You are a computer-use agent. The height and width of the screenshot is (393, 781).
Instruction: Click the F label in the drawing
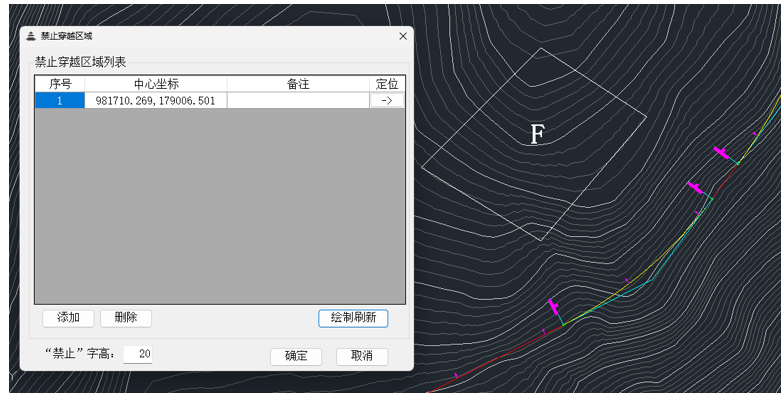tap(537, 134)
